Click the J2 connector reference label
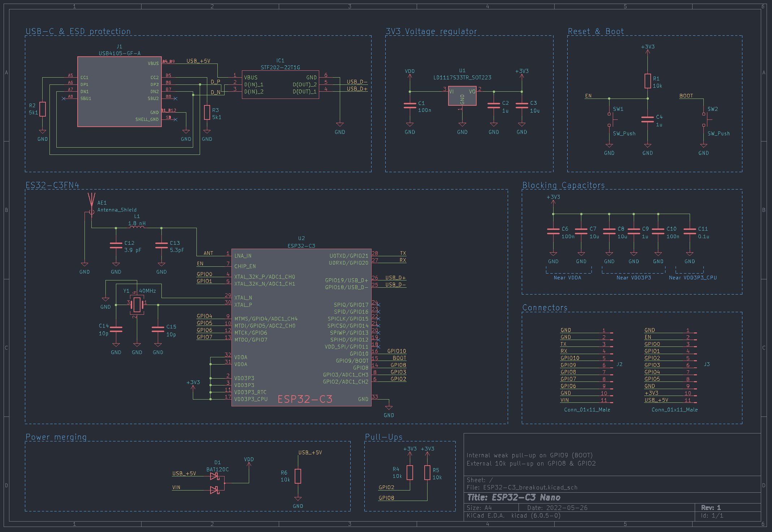This screenshot has height=532, width=772. tap(619, 364)
